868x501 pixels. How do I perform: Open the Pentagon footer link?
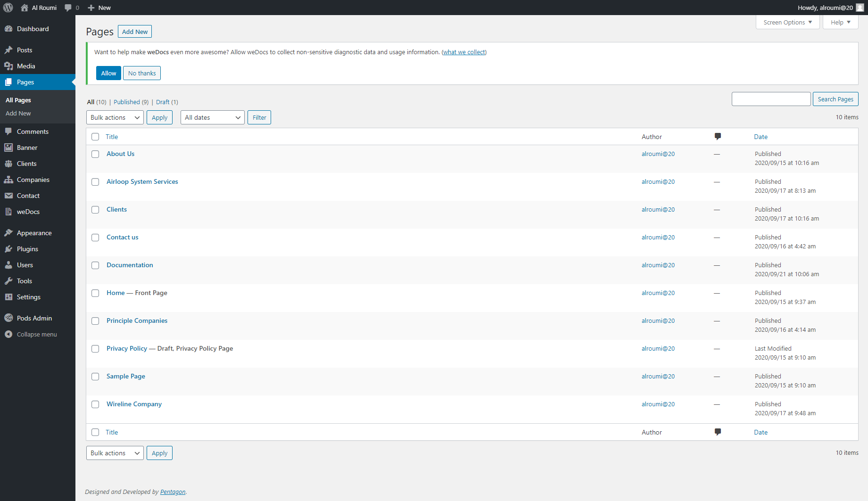pyautogui.click(x=173, y=492)
